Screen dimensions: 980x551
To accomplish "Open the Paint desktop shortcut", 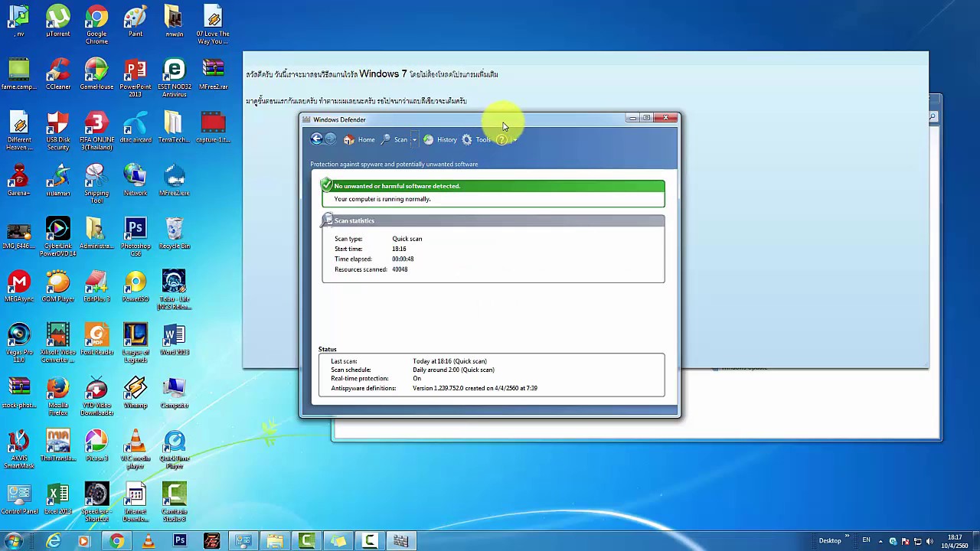I will [x=136, y=21].
